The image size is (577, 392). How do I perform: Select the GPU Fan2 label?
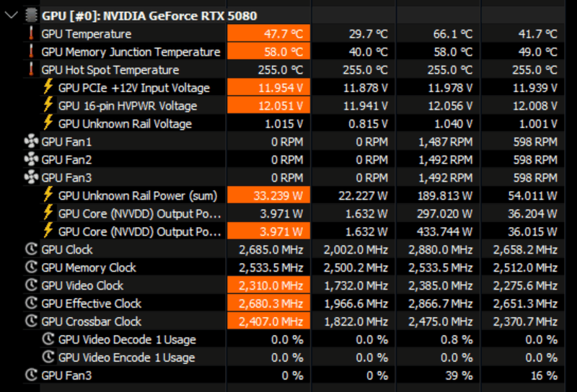66,160
